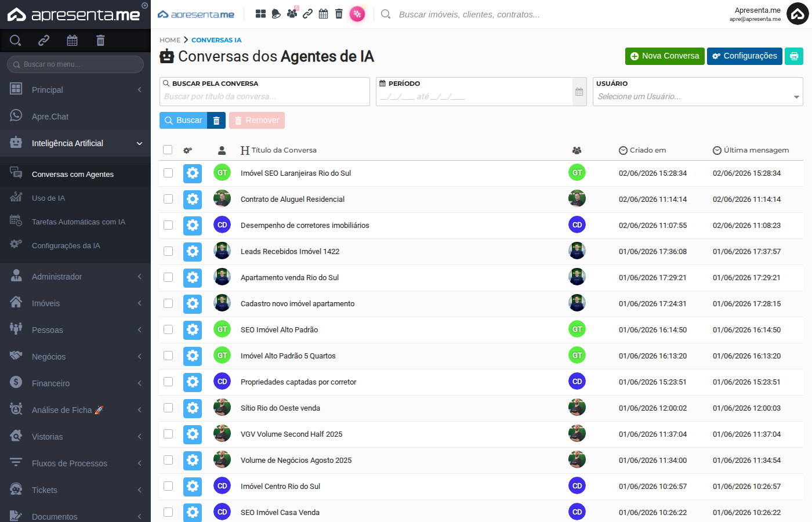Check Apartamento venda Rio do Sul row

(168, 277)
